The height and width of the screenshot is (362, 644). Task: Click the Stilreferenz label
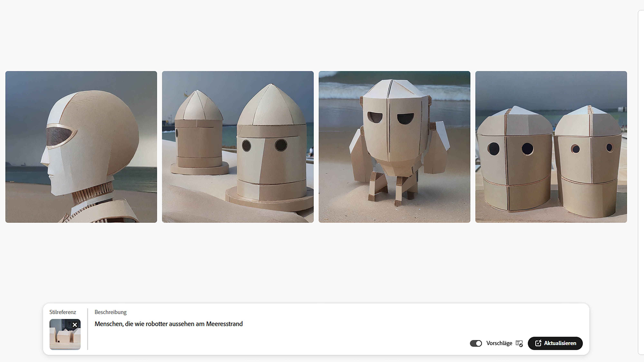pyautogui.click(x=62, y=312)
